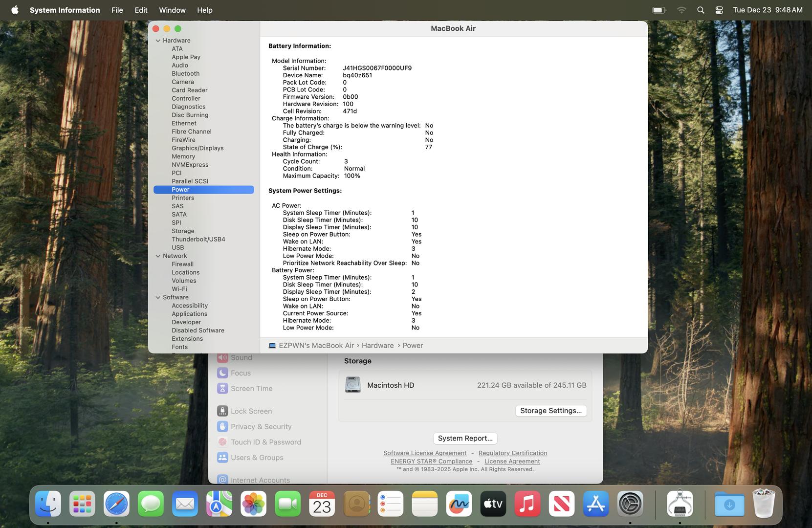Open the App Store Dock icon
Image resolution: width=812 pixels, height=528 pixels.
point(595,504)
